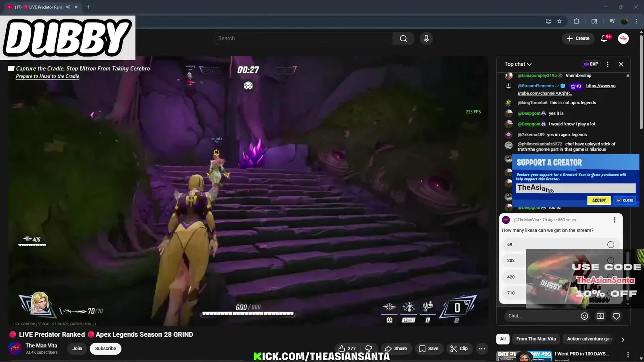This screenshot has height=362, width=644.
Task: Click Deepgoat's 'i would know i play a lot'
Action: 572,124
